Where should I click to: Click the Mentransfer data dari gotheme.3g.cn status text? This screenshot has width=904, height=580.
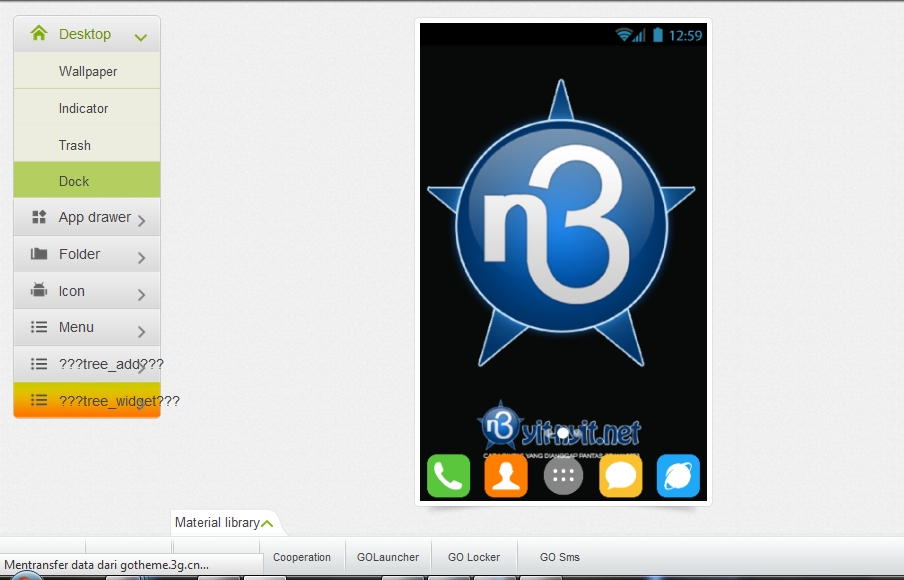click(107, 564)
